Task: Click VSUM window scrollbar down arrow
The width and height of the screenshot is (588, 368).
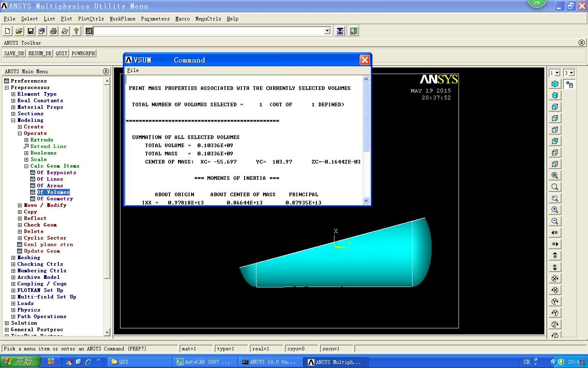Action: click(366, 200)
